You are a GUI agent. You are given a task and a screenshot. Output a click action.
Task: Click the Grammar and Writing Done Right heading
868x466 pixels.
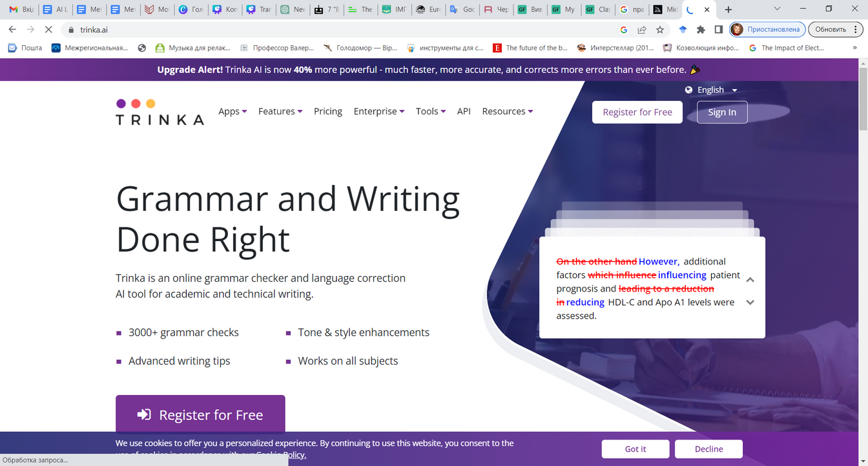(x=288, y=218)
